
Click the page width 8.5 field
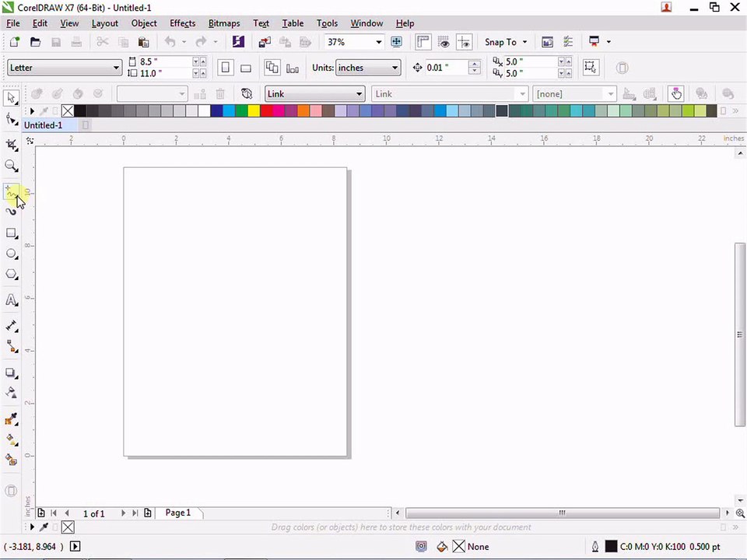point(164,61)
